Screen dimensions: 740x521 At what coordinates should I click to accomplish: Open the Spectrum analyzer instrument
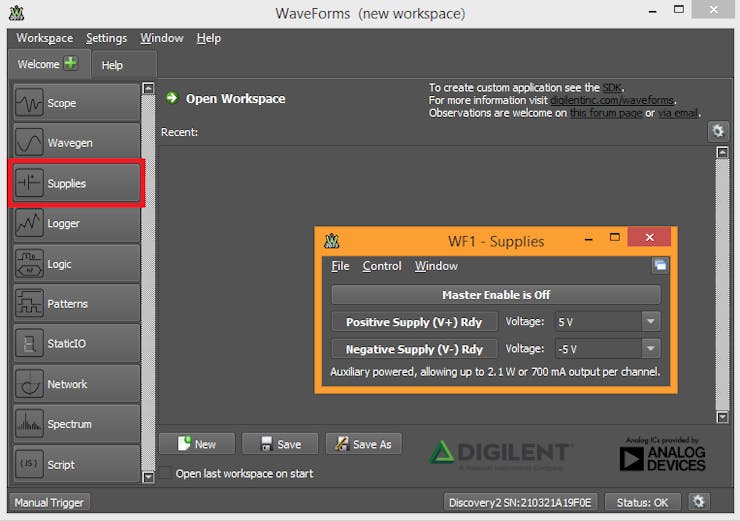[x=76, y=424]
